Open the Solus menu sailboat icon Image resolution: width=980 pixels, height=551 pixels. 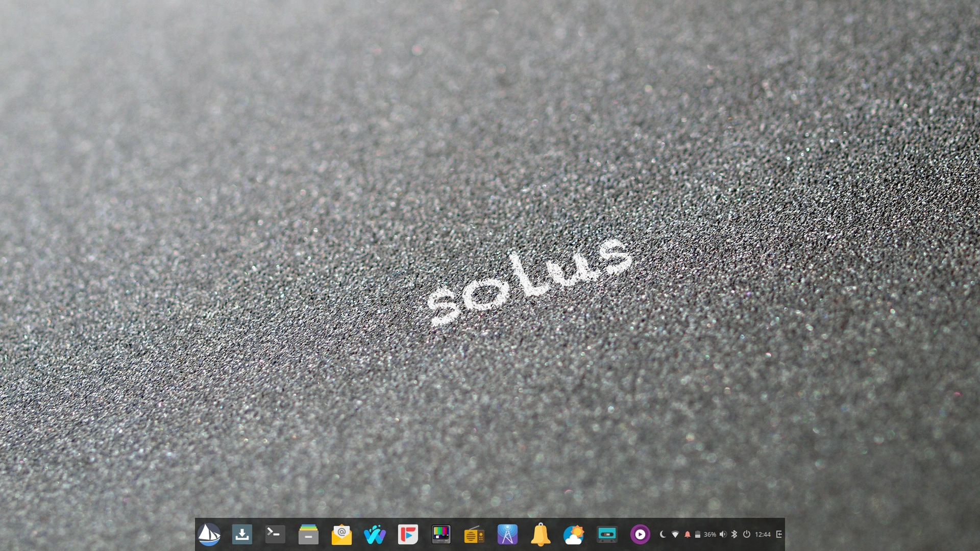209,534
